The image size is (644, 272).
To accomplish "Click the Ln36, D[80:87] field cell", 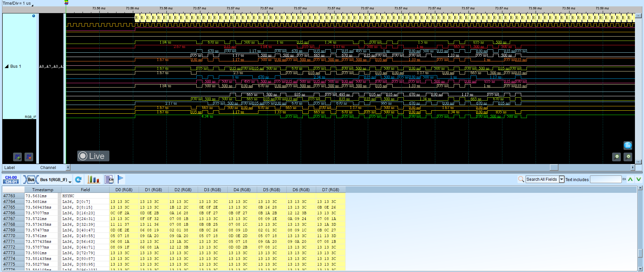I will pyautogui.click(x=85, y=258).
